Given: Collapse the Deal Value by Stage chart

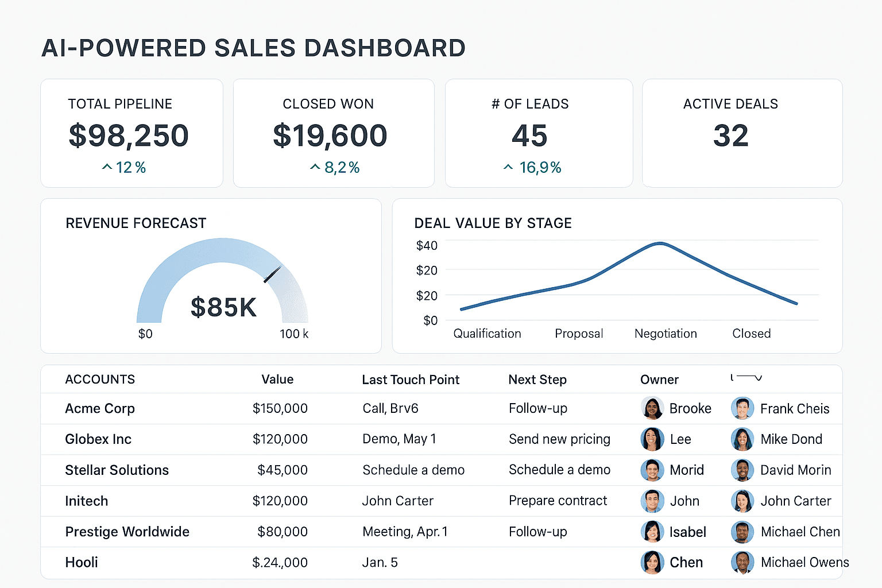Looking at the screenshot, I should pyautogui.click(x=493, y=223).
